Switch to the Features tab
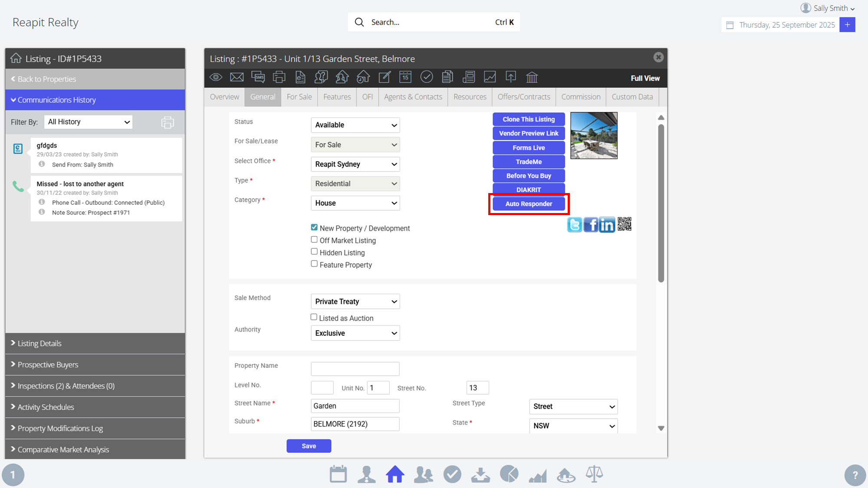 click(x=337, y=97)
